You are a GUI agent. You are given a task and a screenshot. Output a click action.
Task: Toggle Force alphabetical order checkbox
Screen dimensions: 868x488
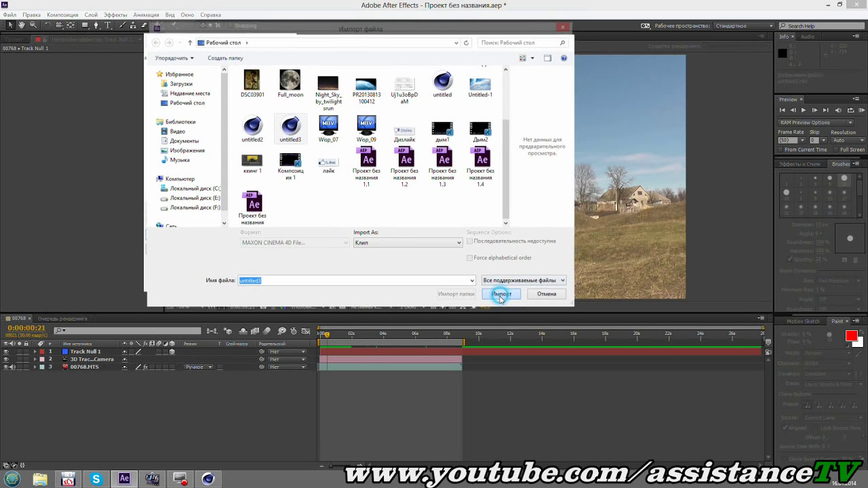[469, 258]
